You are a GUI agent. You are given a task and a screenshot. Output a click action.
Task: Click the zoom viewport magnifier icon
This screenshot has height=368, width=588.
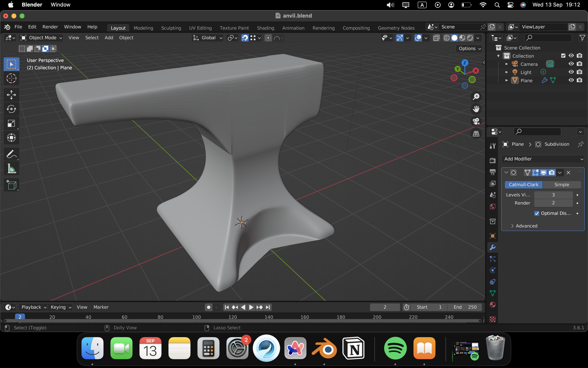[x=476, y=97]
